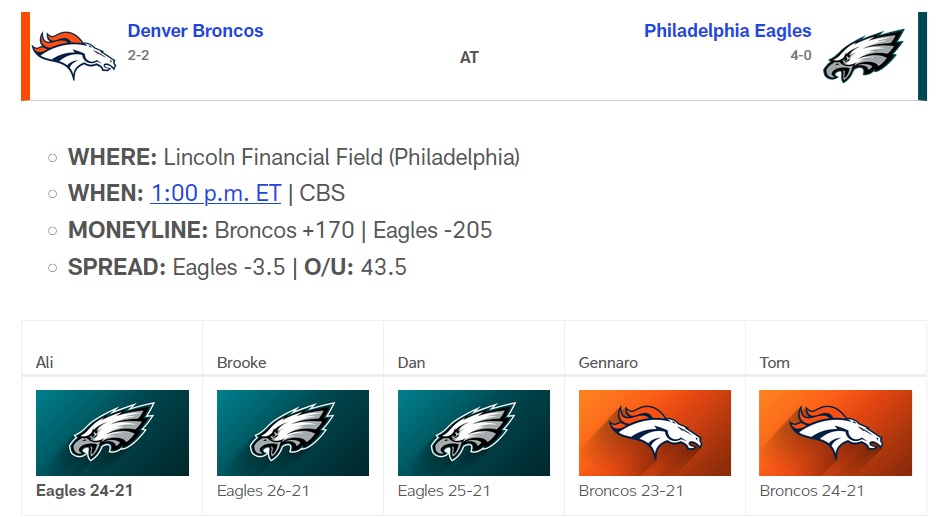Click the Denver Broncos logo in header
The height and width of the screenshot is (517, 940).
tap(74, 56)
